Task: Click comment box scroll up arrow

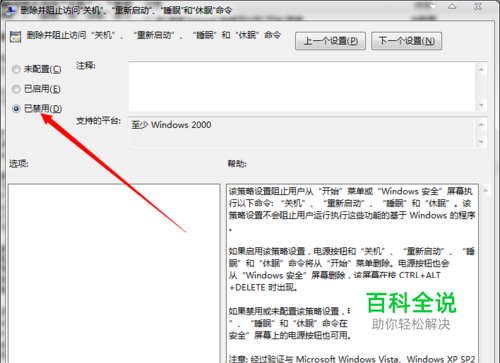Action: click(x=481, y=69)
